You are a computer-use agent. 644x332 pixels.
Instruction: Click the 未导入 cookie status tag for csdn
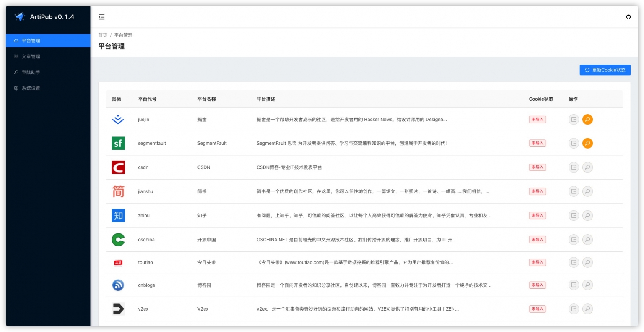click(x=537, y=167)
